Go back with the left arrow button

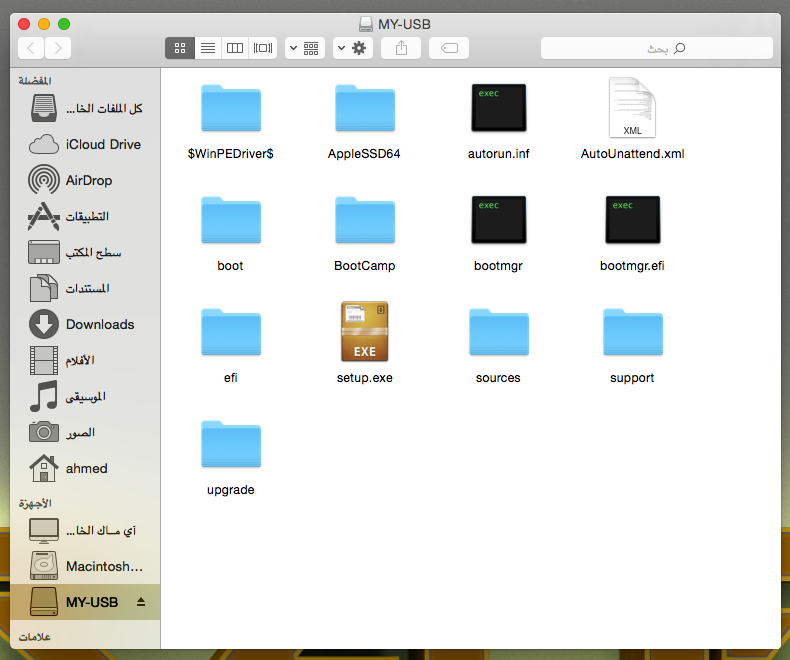point(31,48)
